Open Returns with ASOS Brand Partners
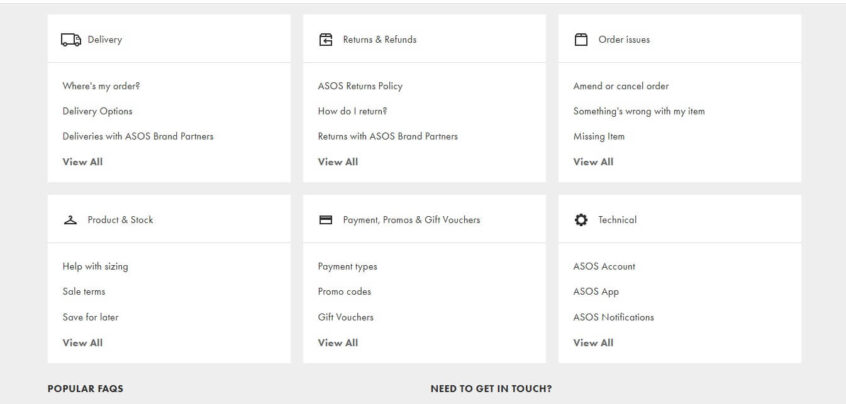Viewport: 846px width, 404px height. point(388,136)
